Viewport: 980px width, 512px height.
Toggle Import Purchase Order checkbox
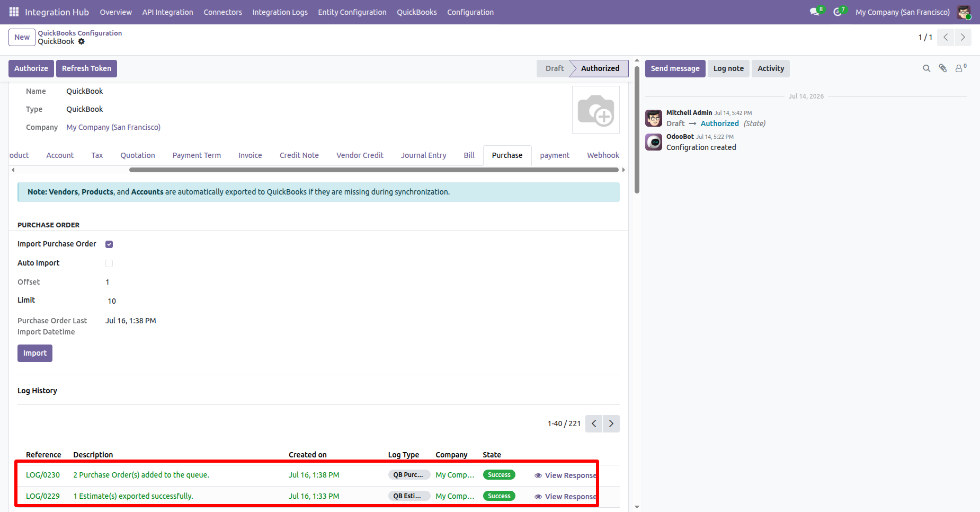pos(109,244)
